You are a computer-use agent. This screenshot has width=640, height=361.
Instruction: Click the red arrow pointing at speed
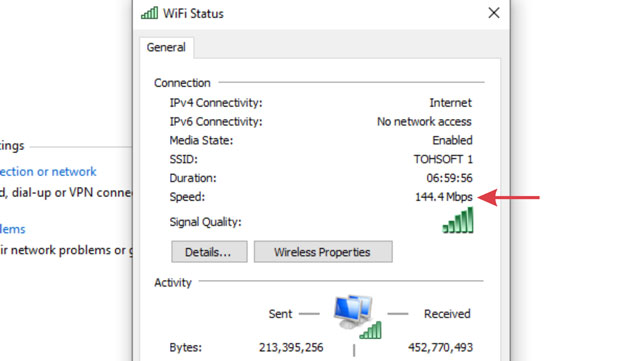click(508, 197)
